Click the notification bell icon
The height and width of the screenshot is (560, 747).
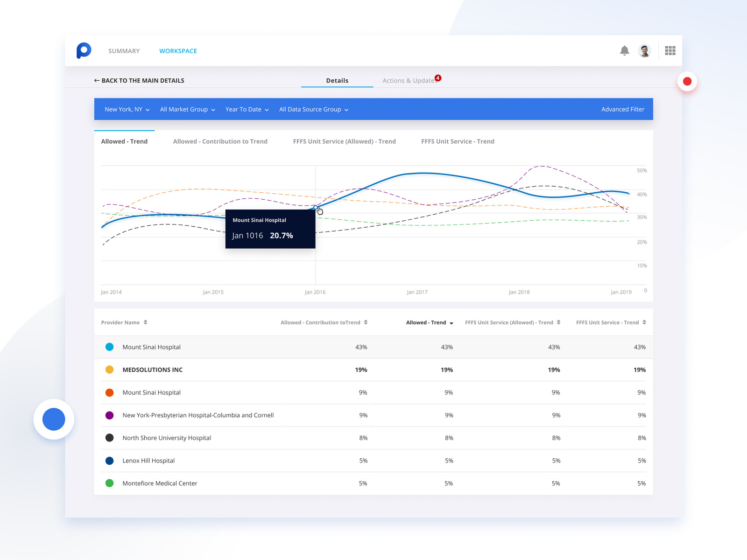[625, 50]
